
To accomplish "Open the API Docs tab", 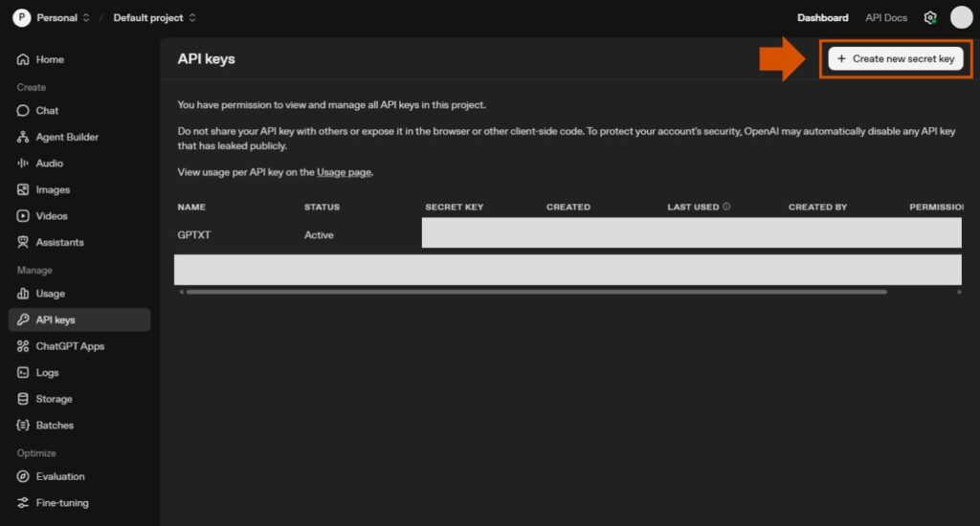I will pos(886,18).
